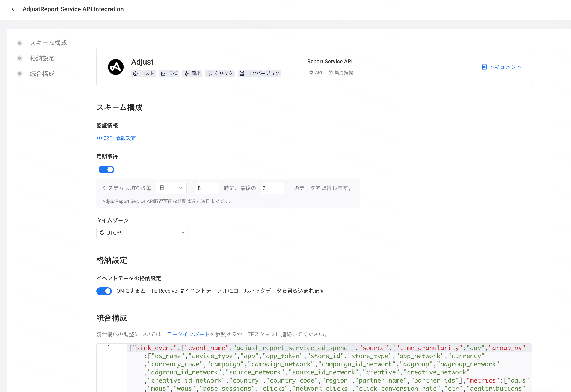This screenshot has height=392, width=571.
Task: Click the スキーム構成 section heading
Action: pos(119,107)
